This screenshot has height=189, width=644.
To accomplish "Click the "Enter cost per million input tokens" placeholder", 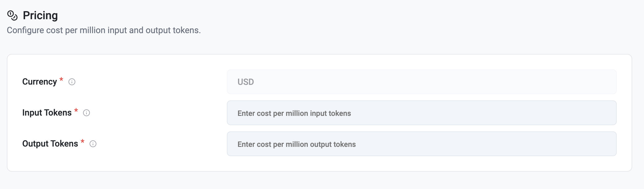I will coord(294,113).
